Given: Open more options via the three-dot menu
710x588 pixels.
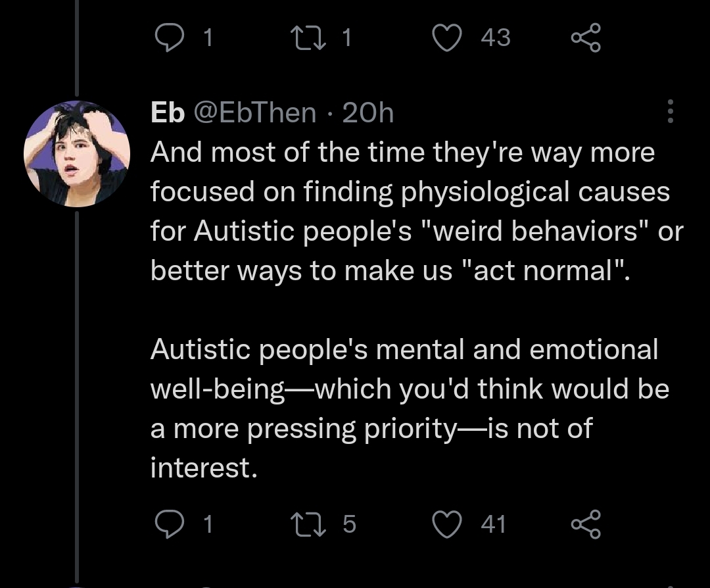Looking at the screenshot, I should (x=671, y=112).
